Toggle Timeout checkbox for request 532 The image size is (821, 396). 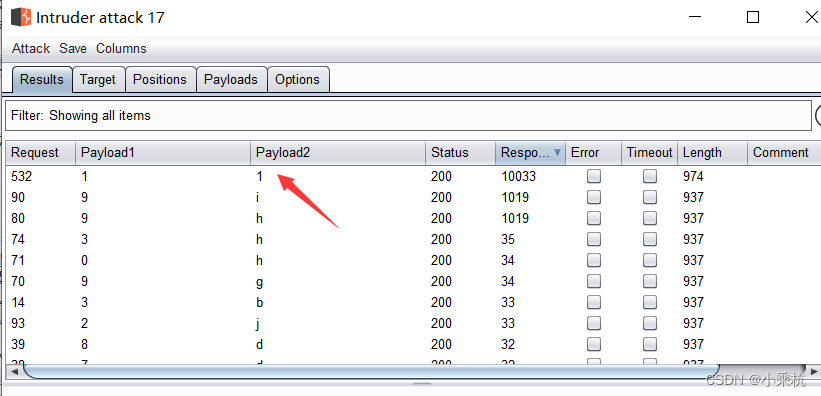[650, 177]
